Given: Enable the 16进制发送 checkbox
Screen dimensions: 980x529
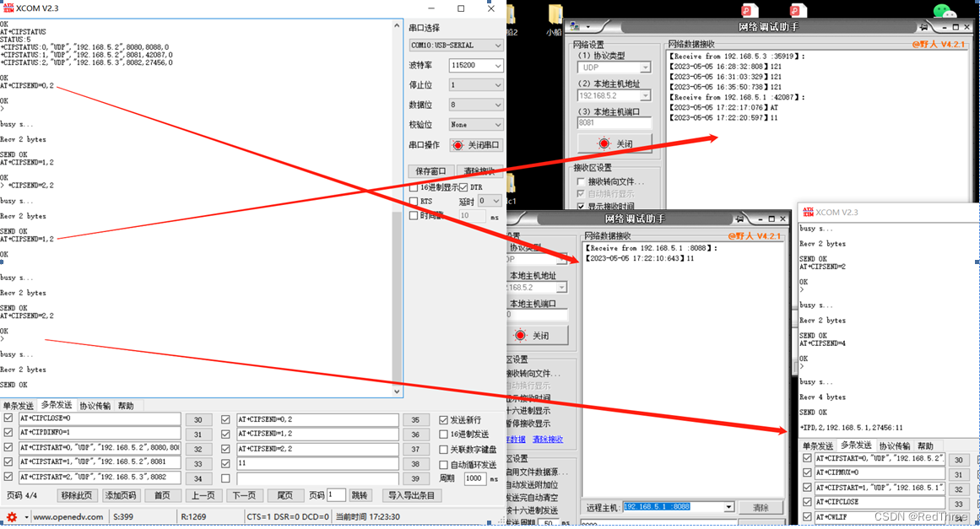Looking at the screenshot, I should point(443,434).
